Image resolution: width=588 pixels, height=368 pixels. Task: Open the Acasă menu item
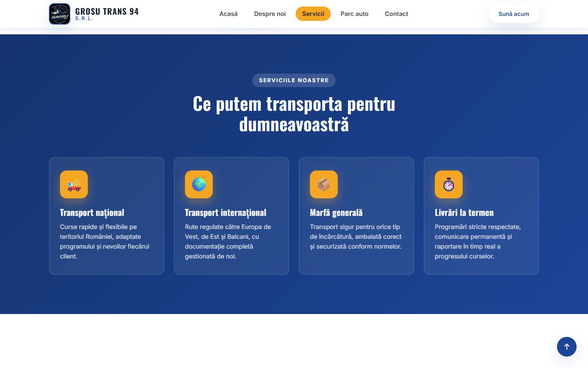click(228, 14)
